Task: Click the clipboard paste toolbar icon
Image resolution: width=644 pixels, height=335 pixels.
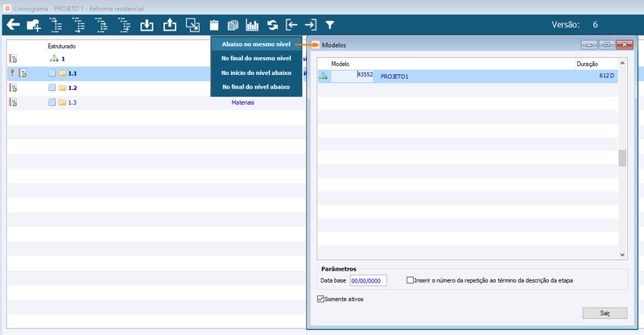Action: 214,26
